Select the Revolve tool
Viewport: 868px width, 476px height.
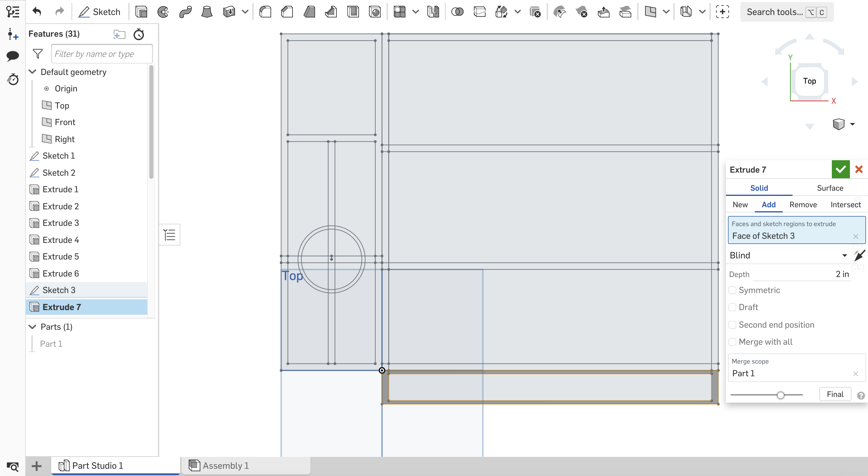pyautogui.click(x=163, y=11)
